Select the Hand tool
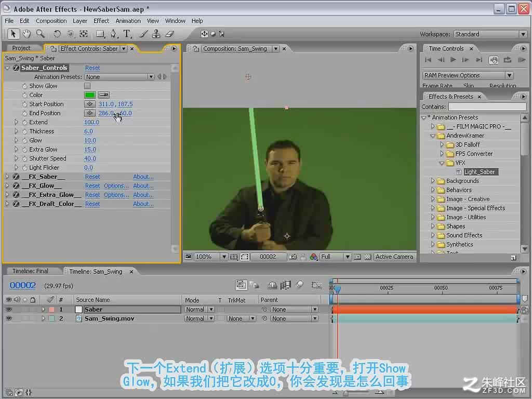The image size is (532, 399). [x=26, y=34]
